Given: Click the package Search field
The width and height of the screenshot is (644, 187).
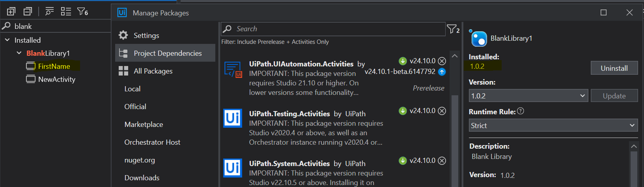Looking at the screenshot, I should 333,29.
